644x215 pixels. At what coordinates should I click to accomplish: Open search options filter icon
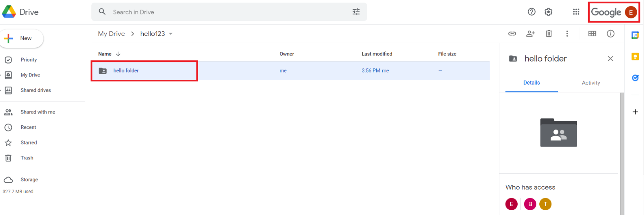coord(356,12)
